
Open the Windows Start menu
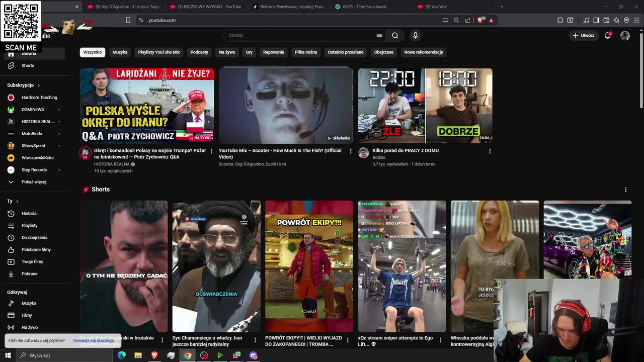[8, 355]
